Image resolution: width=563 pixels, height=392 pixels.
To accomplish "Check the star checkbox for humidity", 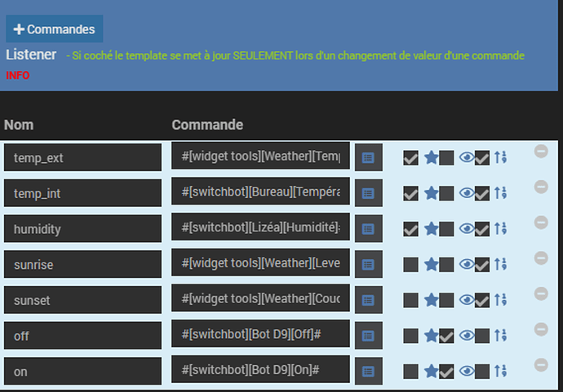I will pos(446,229).
